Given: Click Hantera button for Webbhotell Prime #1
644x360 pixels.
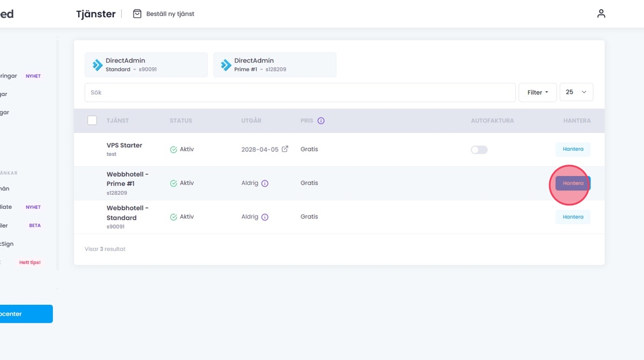Looking at the screenshot, I should 573,183.
